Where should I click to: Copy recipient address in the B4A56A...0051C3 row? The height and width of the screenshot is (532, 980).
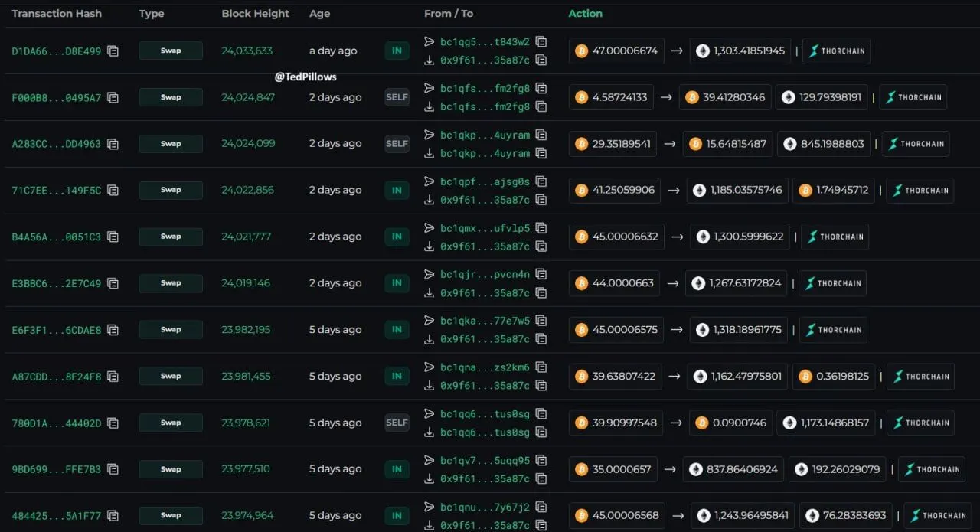coord(541,246)
